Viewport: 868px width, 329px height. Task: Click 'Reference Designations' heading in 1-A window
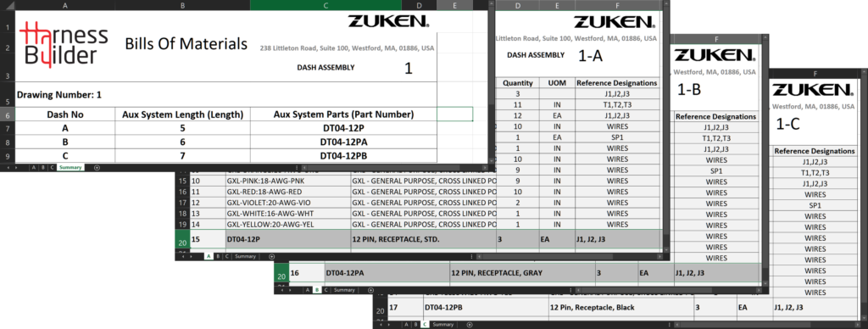click(x=617, y=83)
